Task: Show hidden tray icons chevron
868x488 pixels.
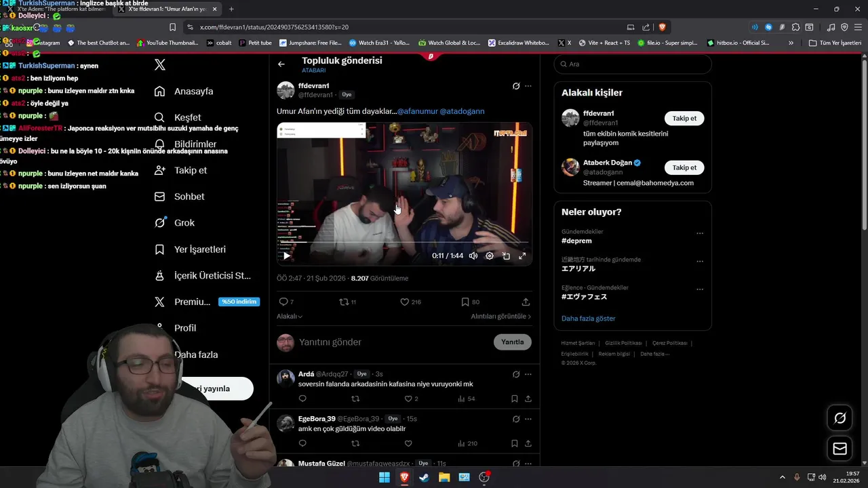Action: point(782,477)
